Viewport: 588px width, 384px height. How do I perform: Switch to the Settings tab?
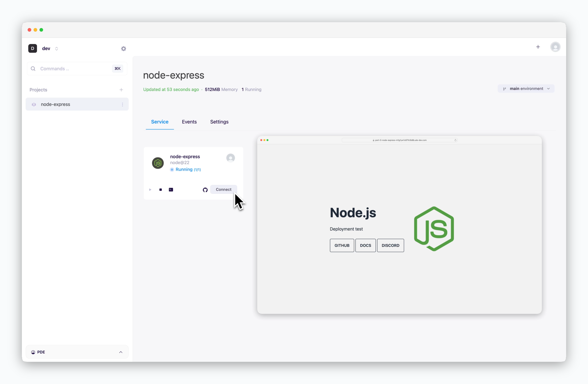pos(219,122)
